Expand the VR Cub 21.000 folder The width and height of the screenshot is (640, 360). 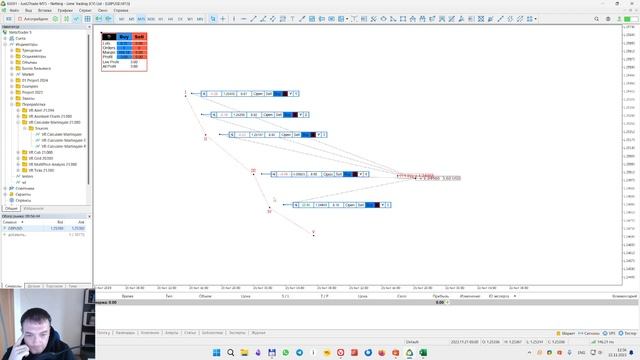pyautogui.click(x=18, y=152)
